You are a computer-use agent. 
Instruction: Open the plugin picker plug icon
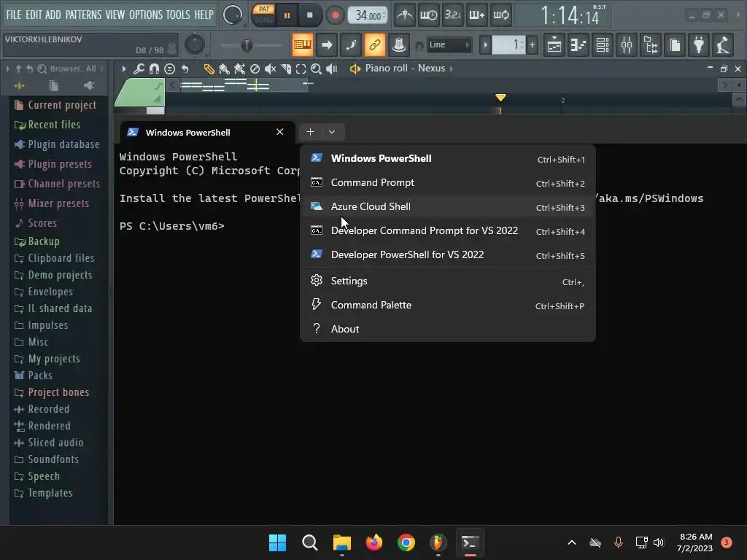pyautogui.click(x=699, y=45)
